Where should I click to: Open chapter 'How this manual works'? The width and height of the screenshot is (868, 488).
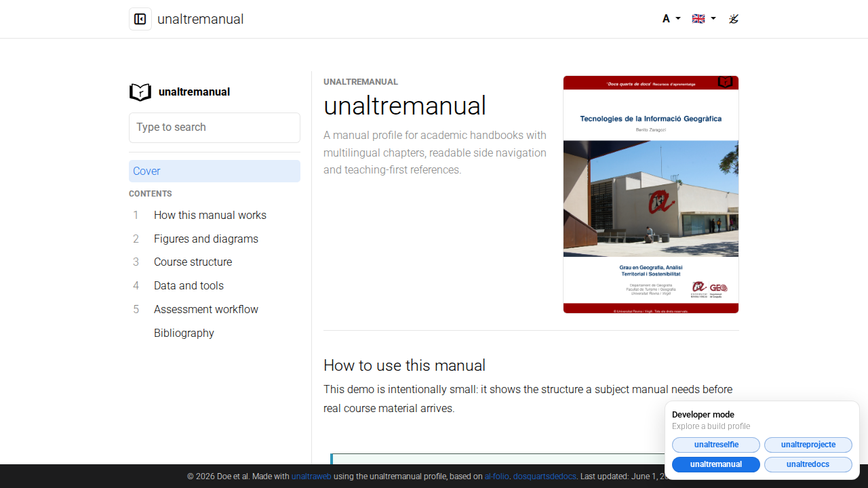tap(210, 216)
